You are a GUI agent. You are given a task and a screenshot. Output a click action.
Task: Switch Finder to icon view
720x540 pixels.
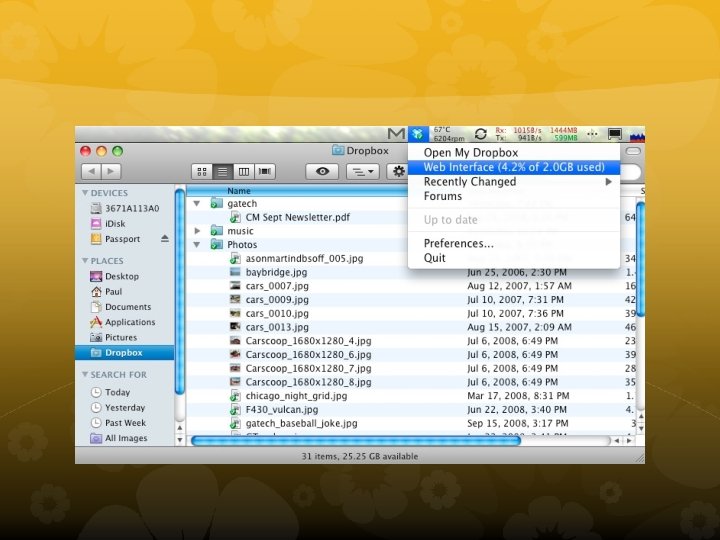click(x=202, y=172)
